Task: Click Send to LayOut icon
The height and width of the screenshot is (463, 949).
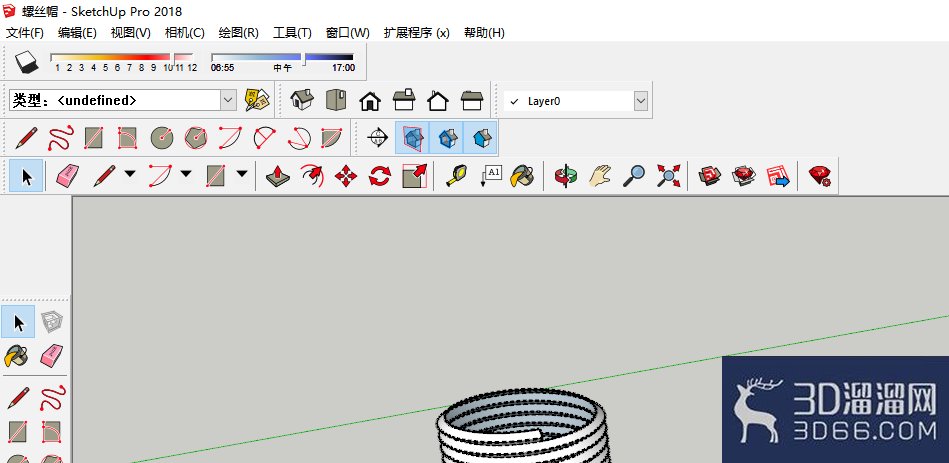Action: point(778,176)
